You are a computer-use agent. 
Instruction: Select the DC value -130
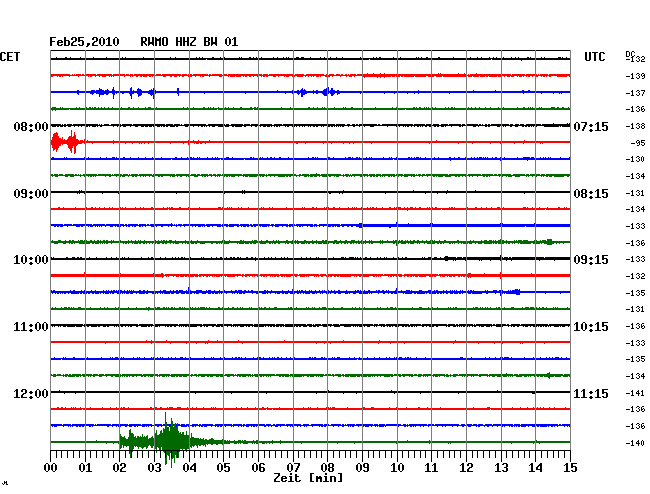635,159
